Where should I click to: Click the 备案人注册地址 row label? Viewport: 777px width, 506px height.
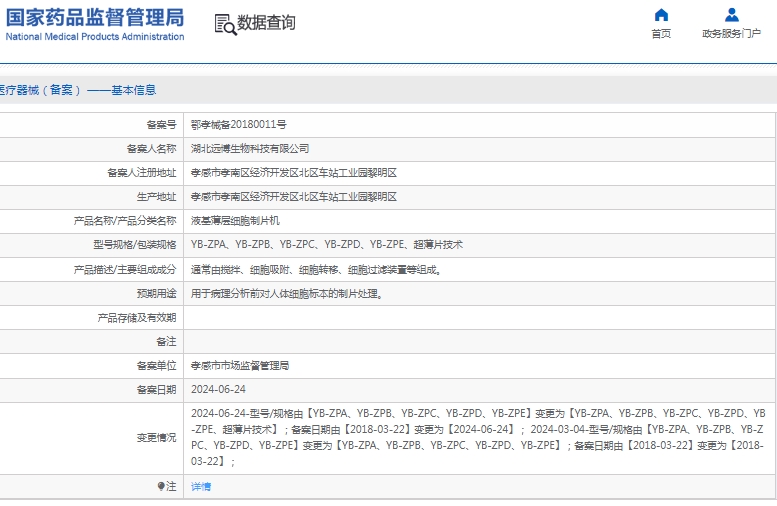[142, 172]
